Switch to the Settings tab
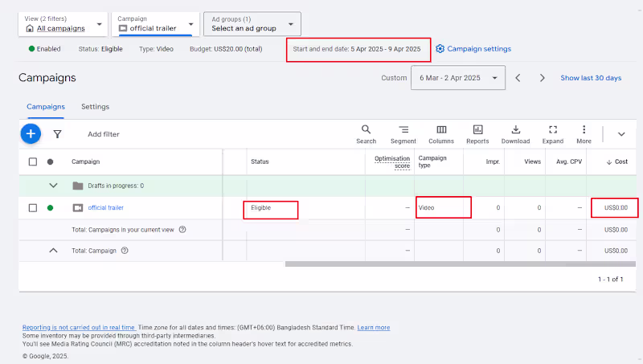Screen dimensions: 643x364 pyautogui.click(x=95, y=107)
